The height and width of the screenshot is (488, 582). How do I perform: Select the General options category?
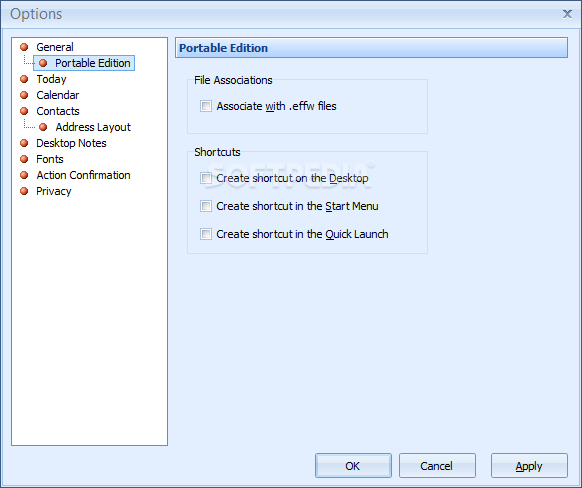coord(55,47)
